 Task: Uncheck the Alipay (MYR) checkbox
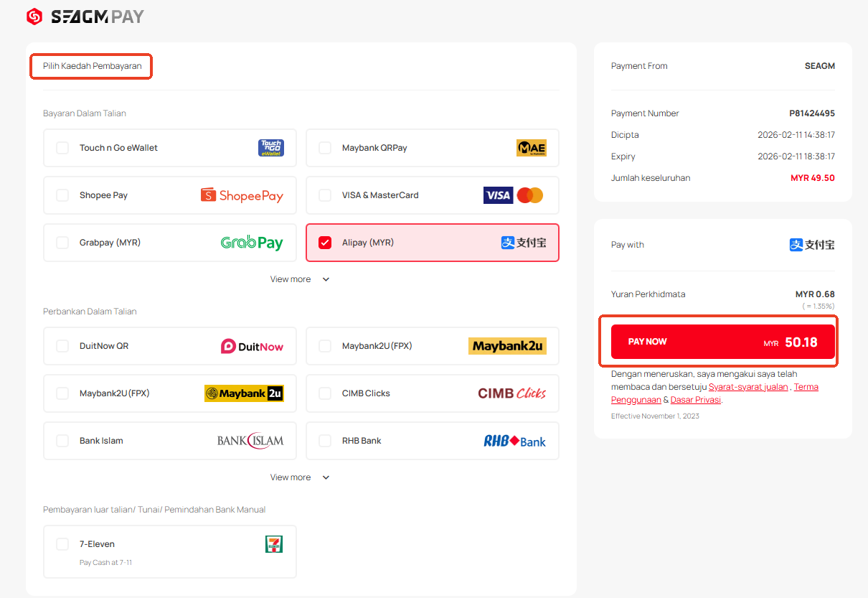coord(325,243)
